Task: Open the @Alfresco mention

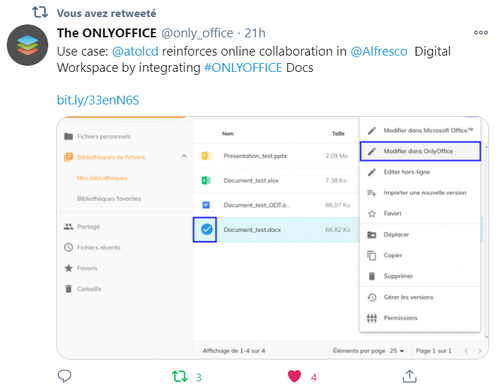Action: click(x=379, y=51)
